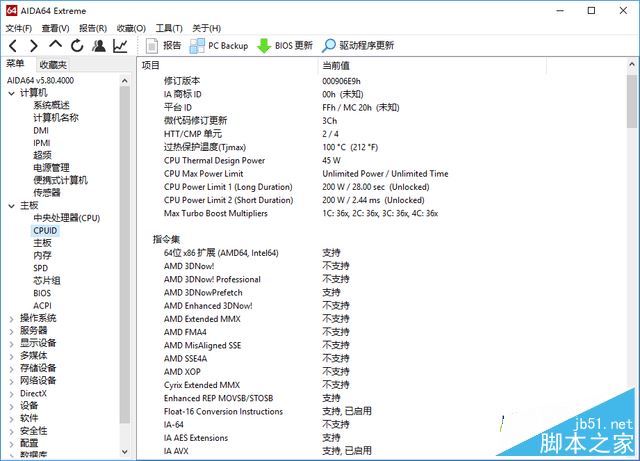
Task: Expand the 安全性 tree node
Action: 11,432
